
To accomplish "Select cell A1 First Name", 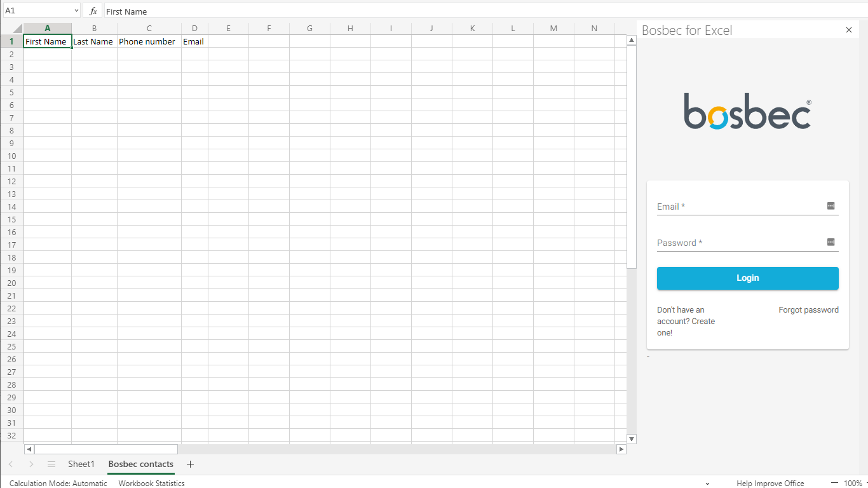I will pos(48,41).
